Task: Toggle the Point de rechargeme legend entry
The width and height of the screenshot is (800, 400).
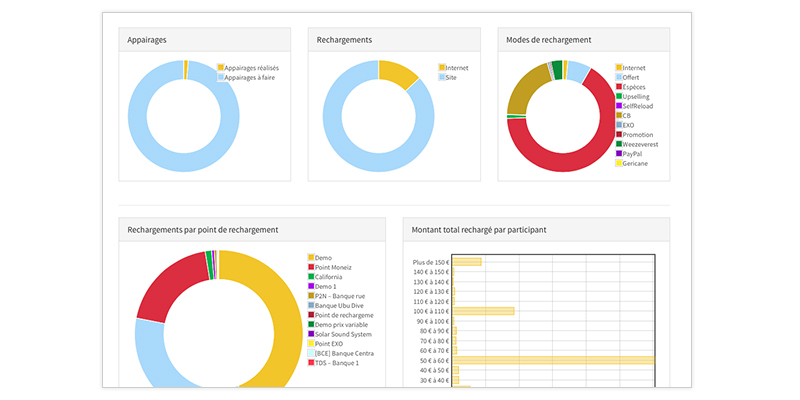Action: 340,315
